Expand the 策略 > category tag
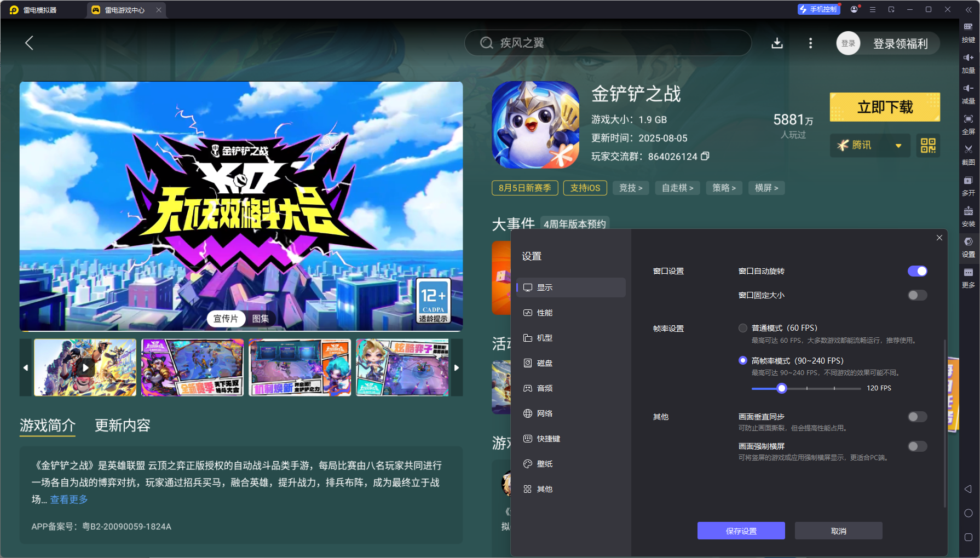This screenshot has height=558, width=980. click(724, 188)
